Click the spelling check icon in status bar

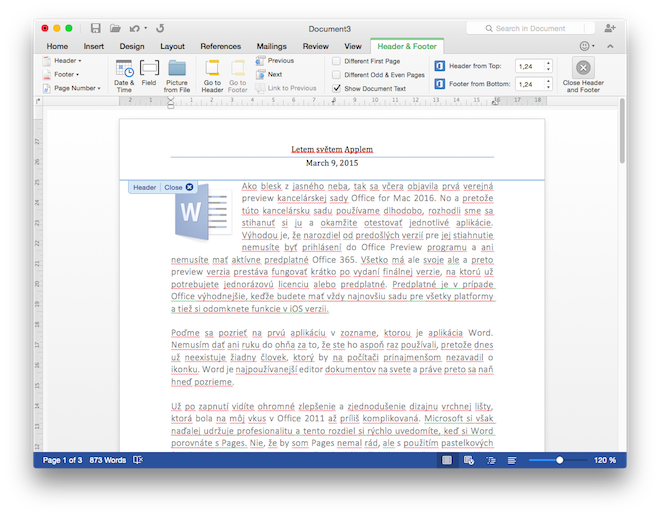pos(138,460)
